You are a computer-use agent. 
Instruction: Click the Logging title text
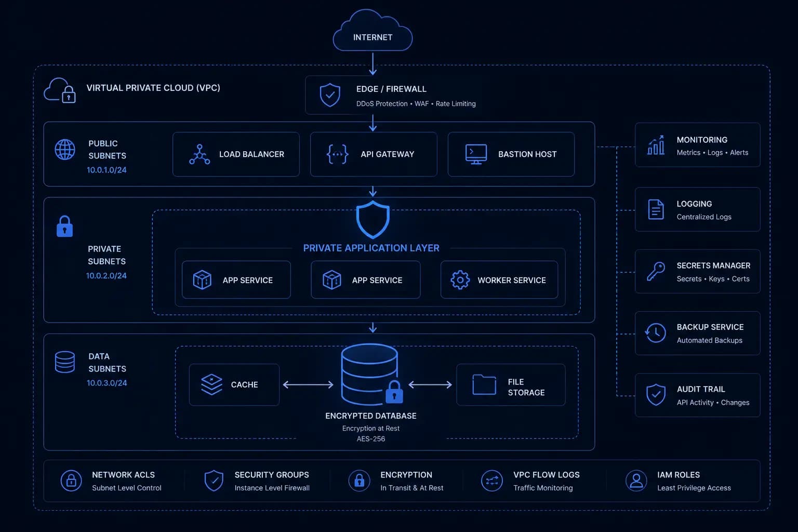(x=694, y=204)
